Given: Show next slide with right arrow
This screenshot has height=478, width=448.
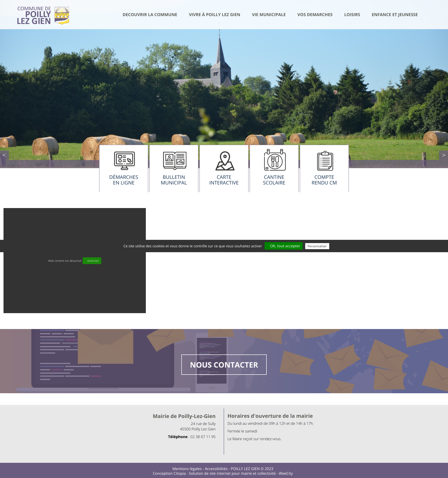Looking at the screenshot, I should pos(443,155).
